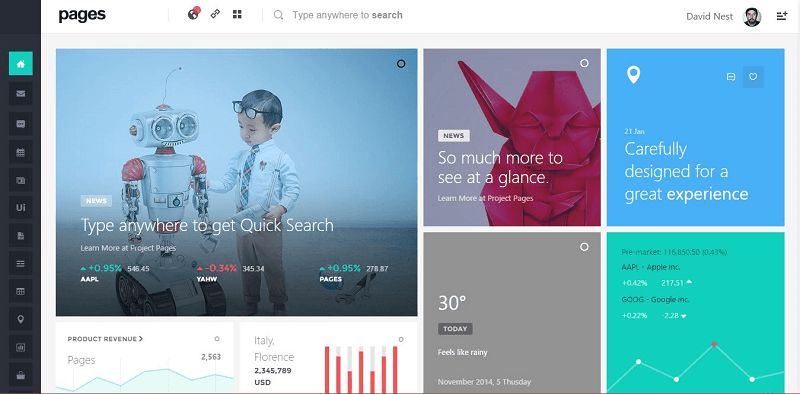
Task: Click the -2.28 down arrow value
Action: (x=674, y=316)
